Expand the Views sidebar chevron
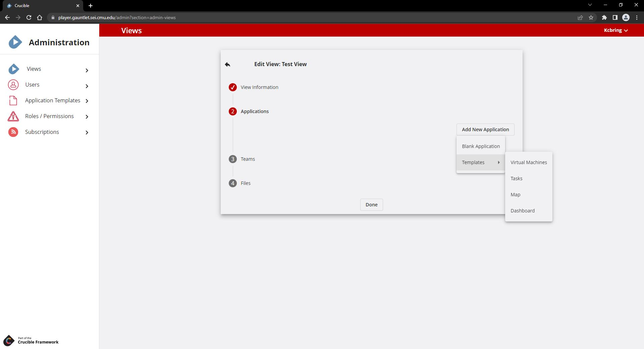This screenshot has height=349, width=644. pyautogui.click(x=87, y=70)
